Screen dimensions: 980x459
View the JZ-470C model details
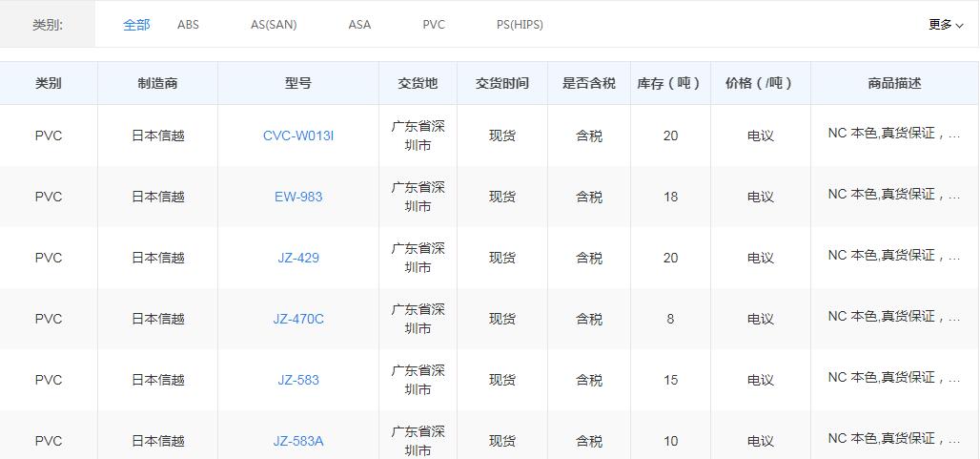click(298, 319)
